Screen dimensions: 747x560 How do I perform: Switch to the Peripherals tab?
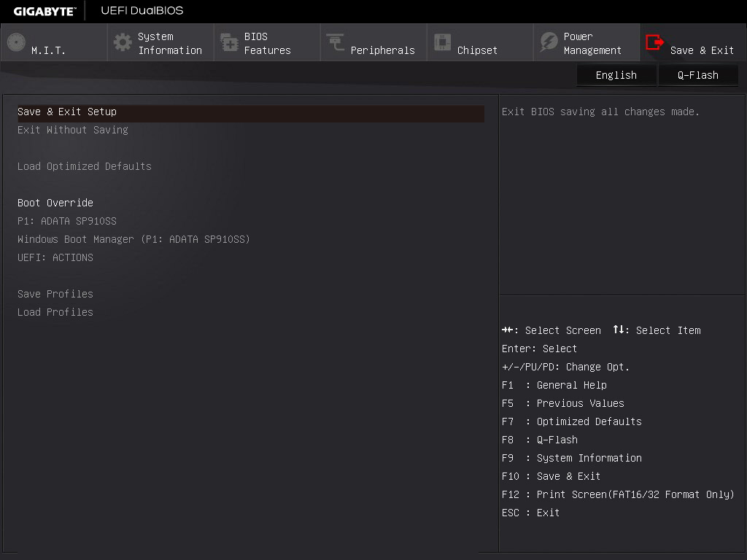[382, 50]
